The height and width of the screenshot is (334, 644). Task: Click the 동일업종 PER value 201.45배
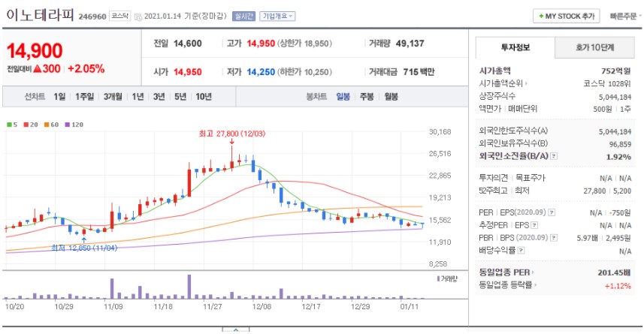pos(614,272)
